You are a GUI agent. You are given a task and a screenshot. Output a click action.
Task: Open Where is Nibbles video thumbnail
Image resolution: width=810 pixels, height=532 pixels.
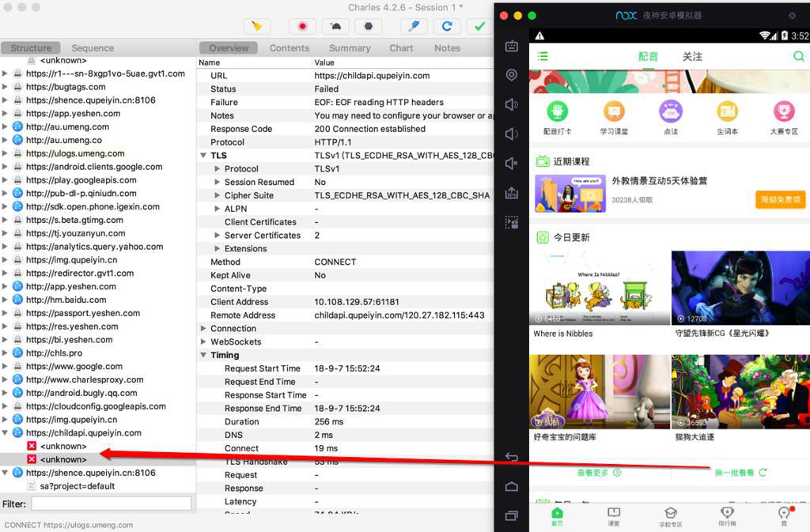pos(600,288)
